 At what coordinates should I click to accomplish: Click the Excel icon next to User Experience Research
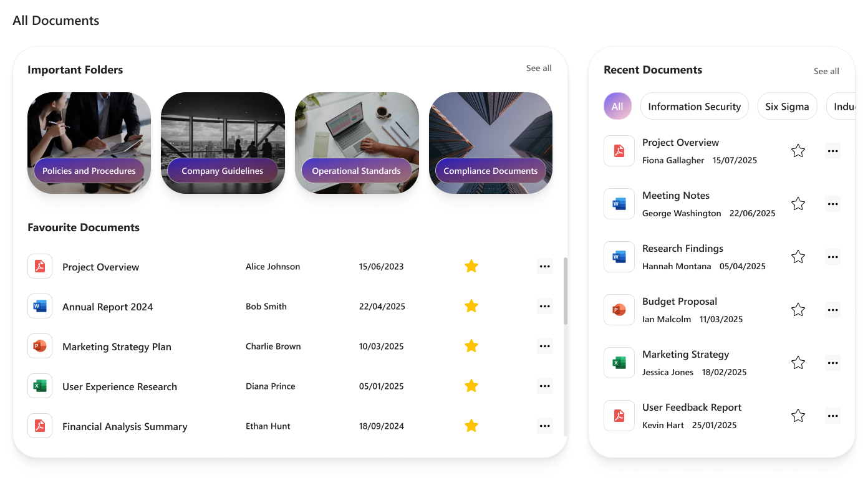39,386
